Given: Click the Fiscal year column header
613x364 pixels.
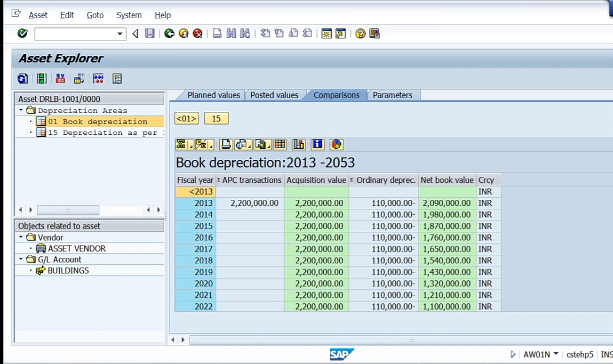Looking at the screenshot, I should point(195,180).
